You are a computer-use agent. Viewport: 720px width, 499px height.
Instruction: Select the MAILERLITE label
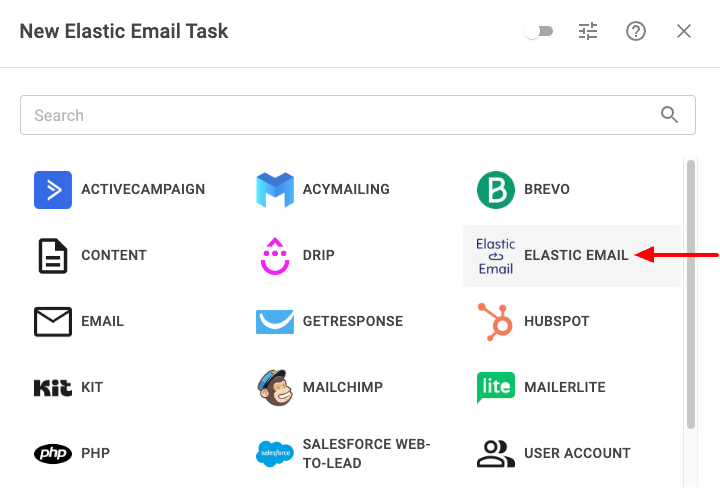[x=565, y=387]
